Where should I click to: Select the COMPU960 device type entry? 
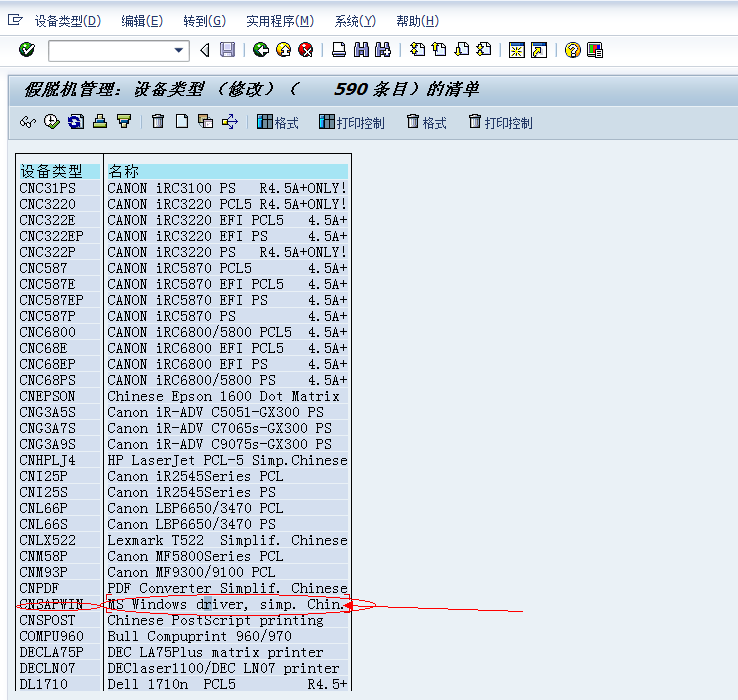[51, 636]
